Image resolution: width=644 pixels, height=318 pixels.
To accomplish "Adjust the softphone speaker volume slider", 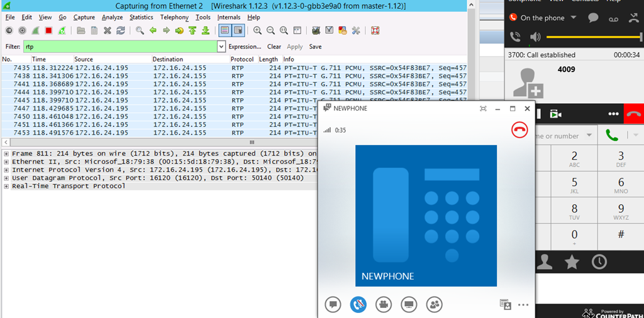I will pyautogui.click(x=594, y=37).
